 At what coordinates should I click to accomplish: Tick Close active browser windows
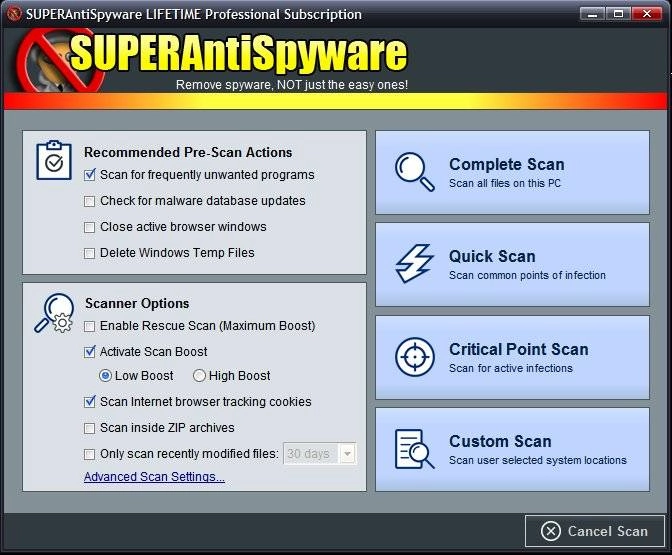[x=90, y=227]
